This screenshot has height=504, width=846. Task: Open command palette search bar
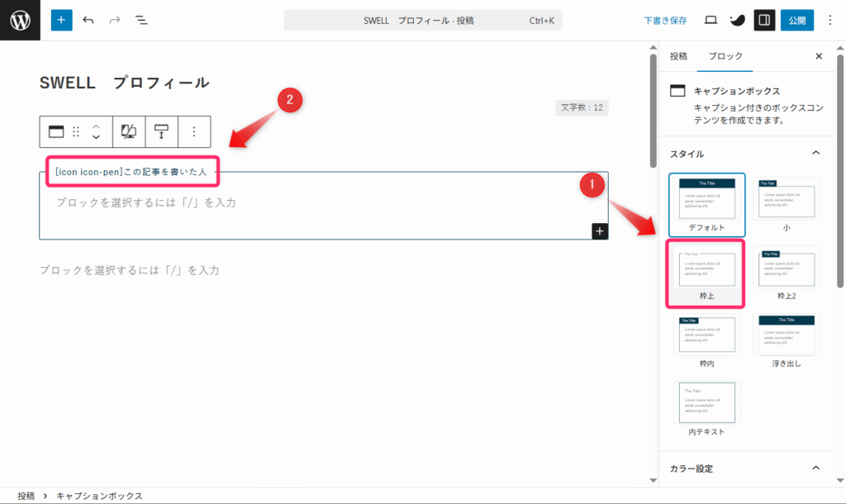click(x=423, y=21)
